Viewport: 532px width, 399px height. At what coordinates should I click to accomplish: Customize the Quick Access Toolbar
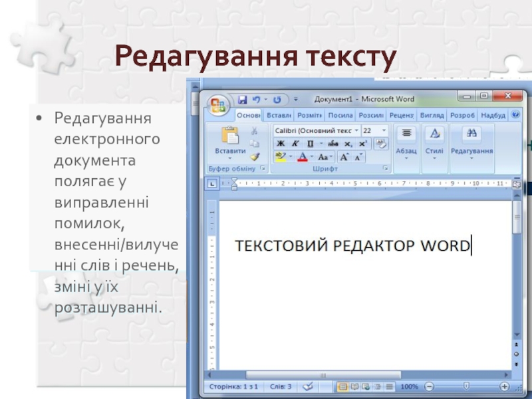click(295, 99)
